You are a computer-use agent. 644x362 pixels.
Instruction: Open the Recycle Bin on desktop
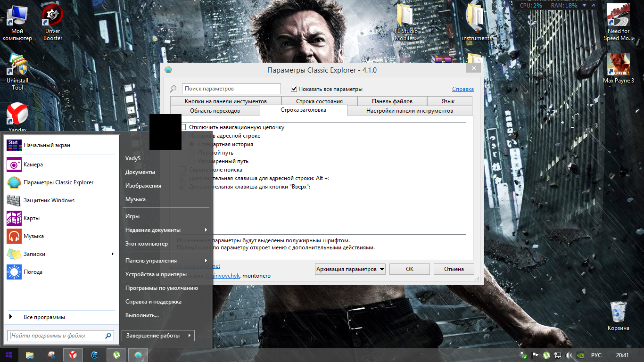pos(618,312)
